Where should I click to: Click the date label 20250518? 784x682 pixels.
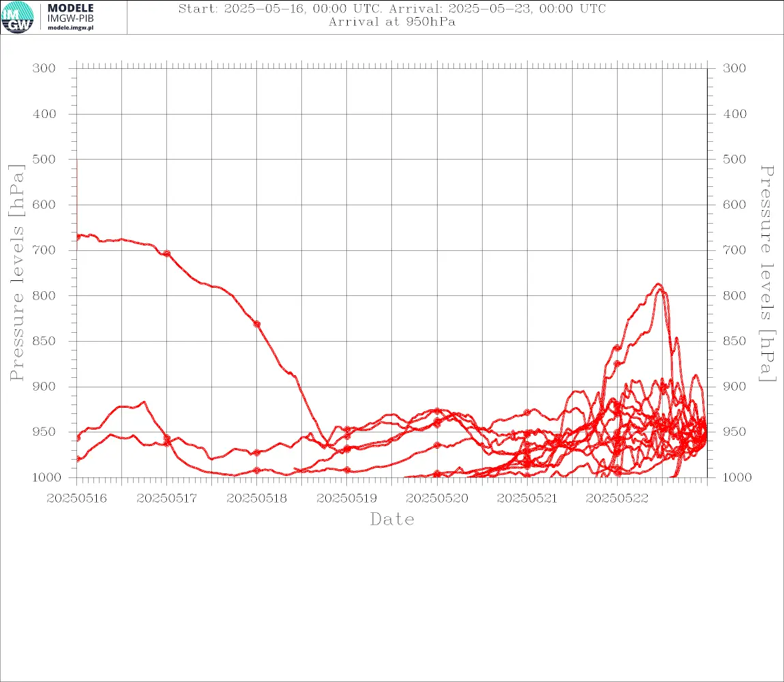pos(256,499)
